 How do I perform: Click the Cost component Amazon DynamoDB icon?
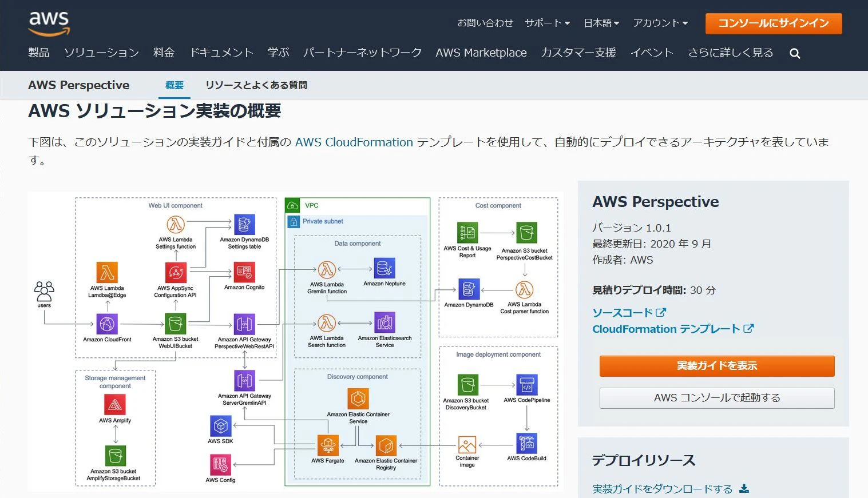(x=469, y=289)
